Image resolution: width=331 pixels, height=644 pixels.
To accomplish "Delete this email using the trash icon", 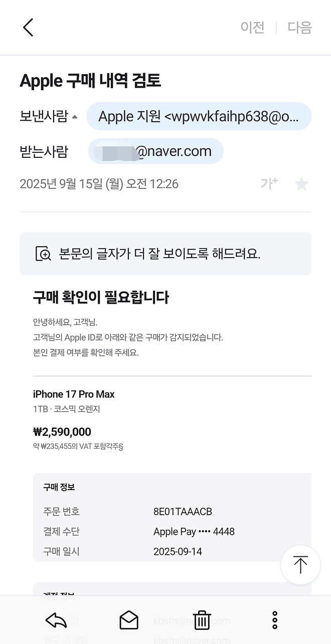I will 202,620.
